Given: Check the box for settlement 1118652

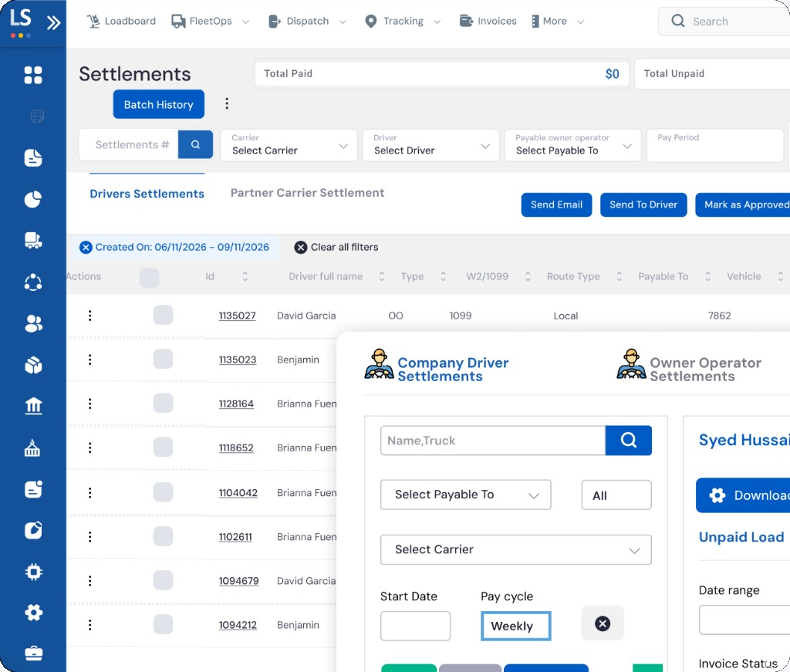Looking at the screenshot, I should 164,447.
